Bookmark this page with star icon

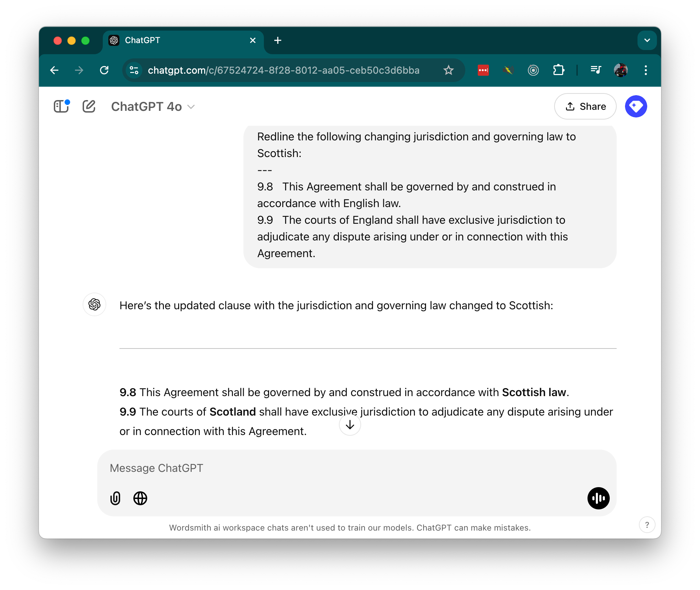pos(449,70)
